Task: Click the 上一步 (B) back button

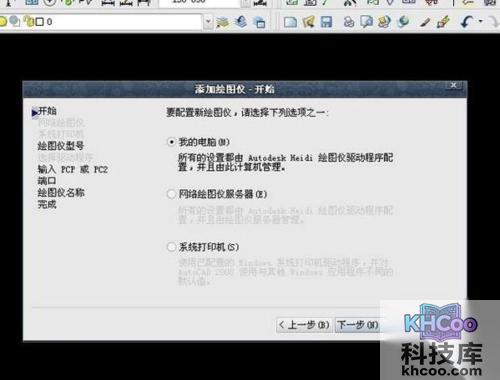Action: [304, 325]
